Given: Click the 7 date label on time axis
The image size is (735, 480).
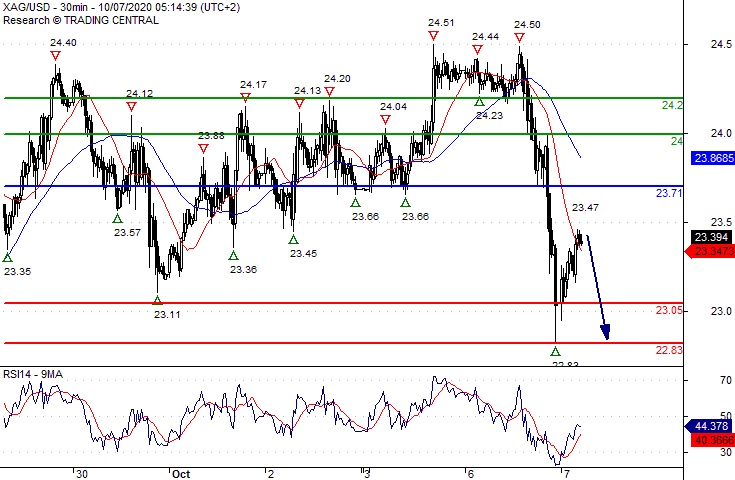Looking at the screenshot, I should coord(567,474).
